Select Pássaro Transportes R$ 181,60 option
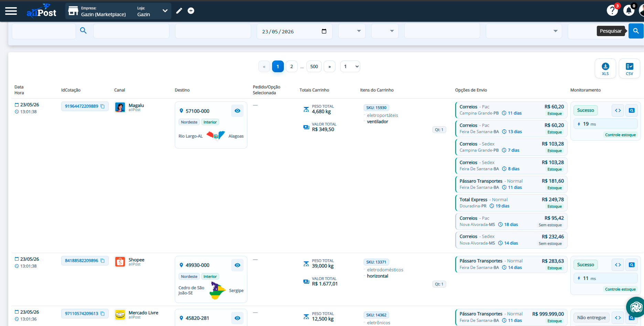644x326 pixels. [x=511, y=184]
